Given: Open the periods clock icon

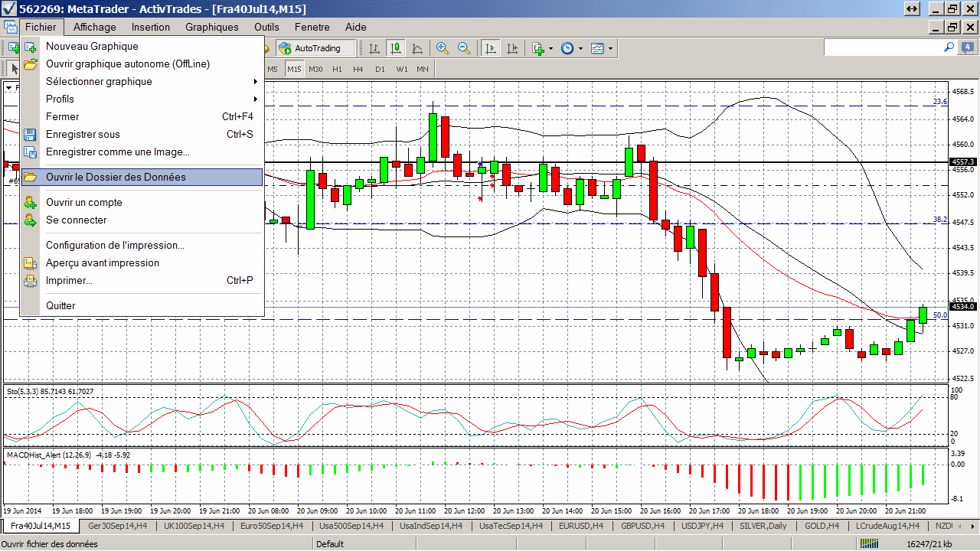Looking at the screenshot, I should [567, 48].
